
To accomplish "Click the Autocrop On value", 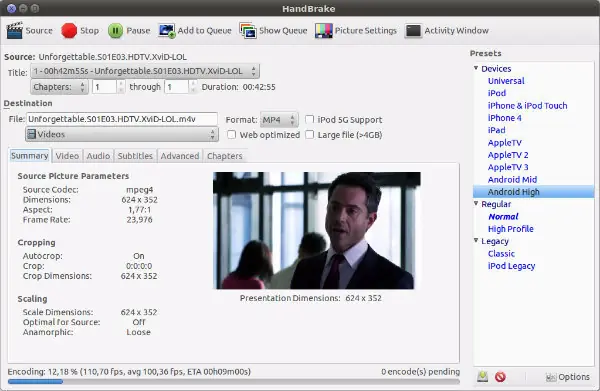I will 139,256.
